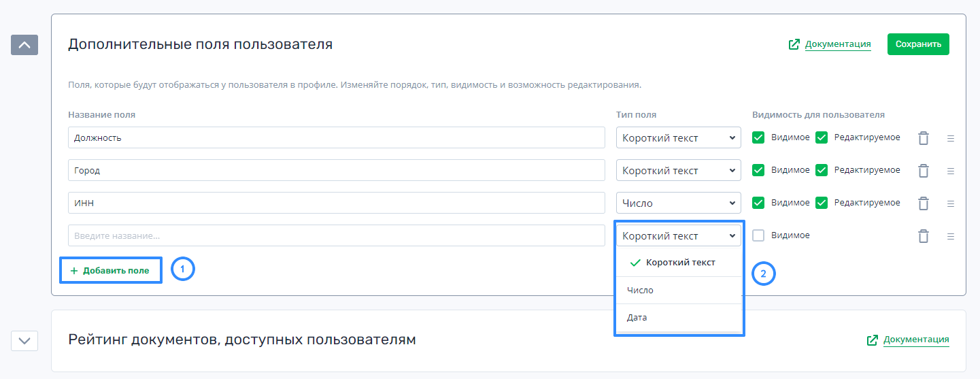Open field type dropdown for ИНН
Screen dimensions: 980x379
click(x=679, y=203)
